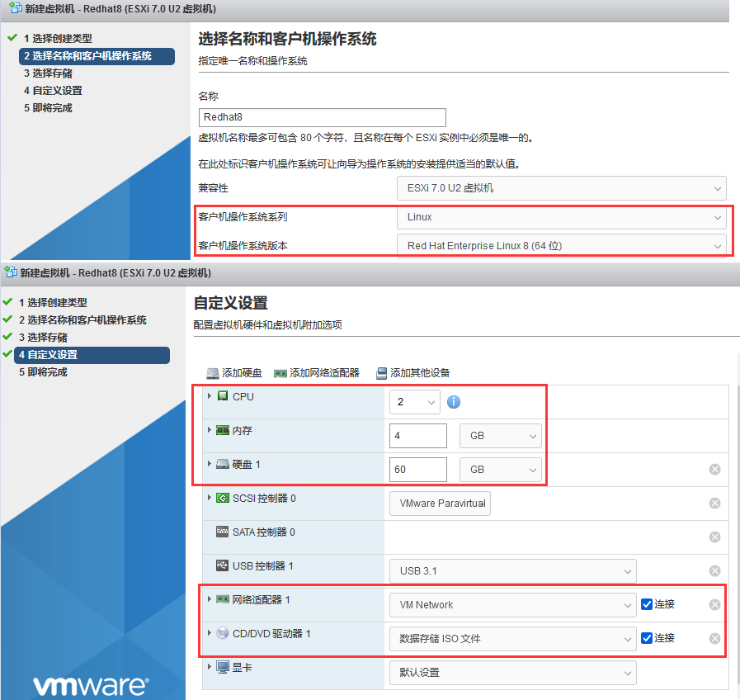The height and width of the screenshot is (700, 740).
Task: Remove SCSI controller 0 with its X icon
Action: point(715,504)
